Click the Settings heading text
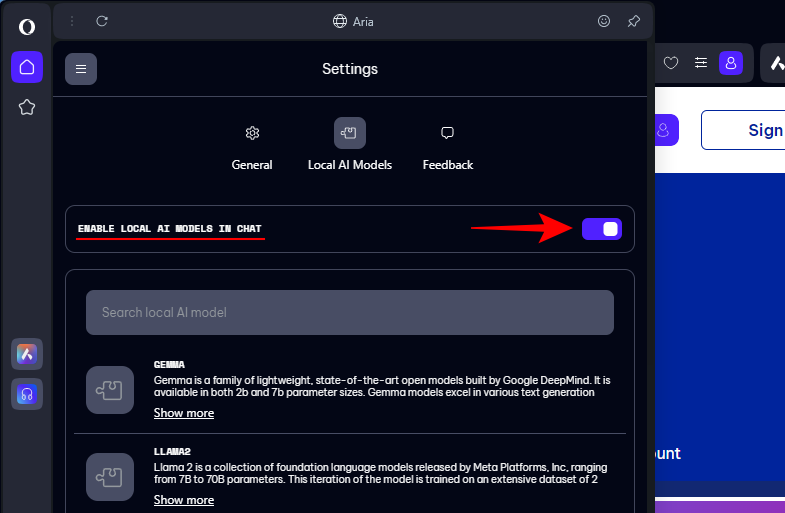Screen dimensions: 785x513 [350, 69]
